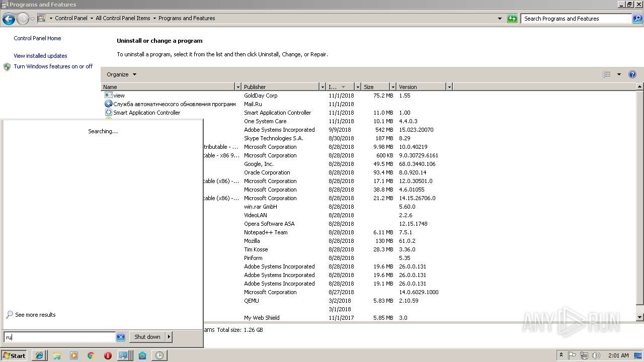The width and height of the screenshot is (644, 362).
Task: Open the clock app on the taskbar
Action: click(159, 355)
